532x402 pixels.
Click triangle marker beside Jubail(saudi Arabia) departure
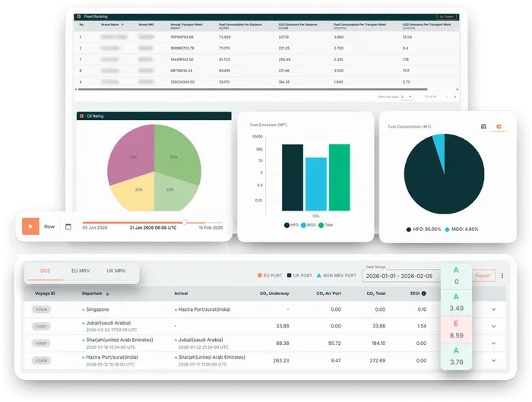point(84,323)
